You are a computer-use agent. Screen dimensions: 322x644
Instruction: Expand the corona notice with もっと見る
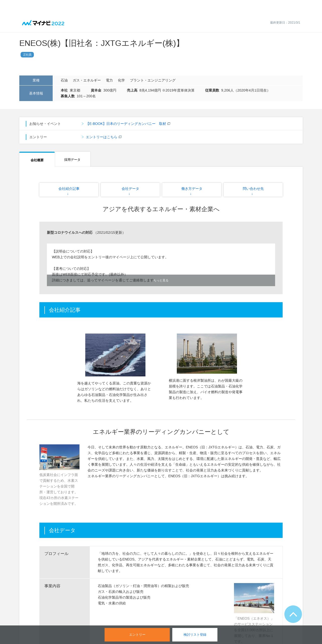161,280
